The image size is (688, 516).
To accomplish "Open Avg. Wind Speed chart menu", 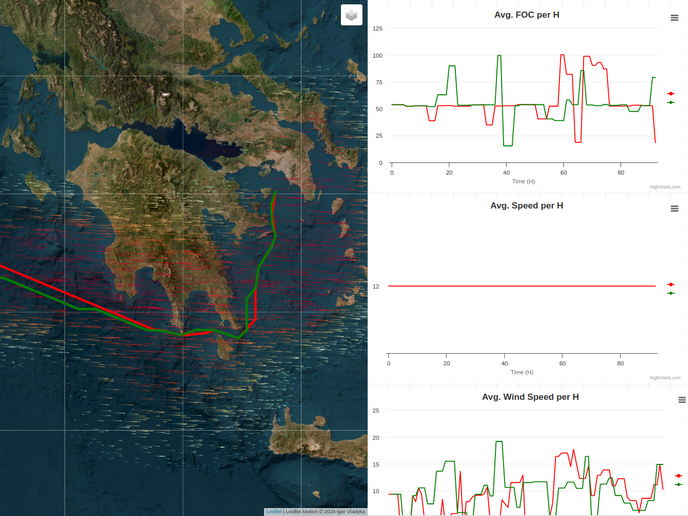I will pyautogui.click(x=674, y=400).
